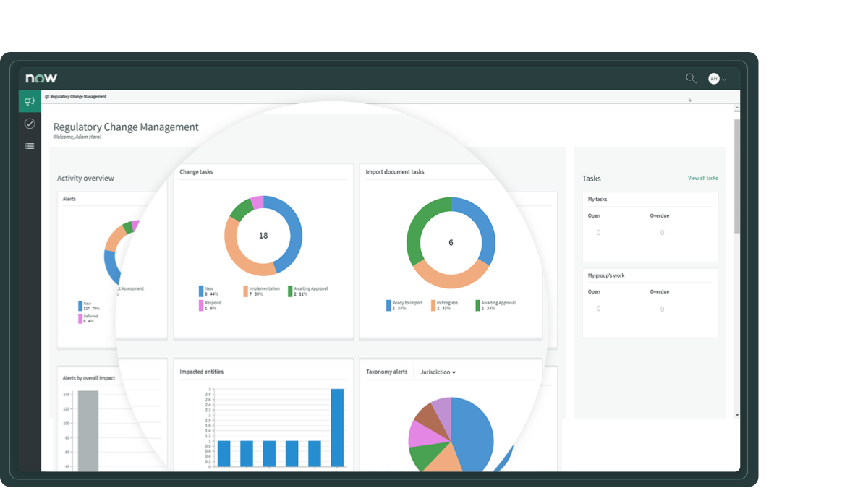Image resolution: width=868 pixels, height=488 pixels.
Task: Click green Awaiting Approval swatch in Change tasks
Action: point(290,291)
